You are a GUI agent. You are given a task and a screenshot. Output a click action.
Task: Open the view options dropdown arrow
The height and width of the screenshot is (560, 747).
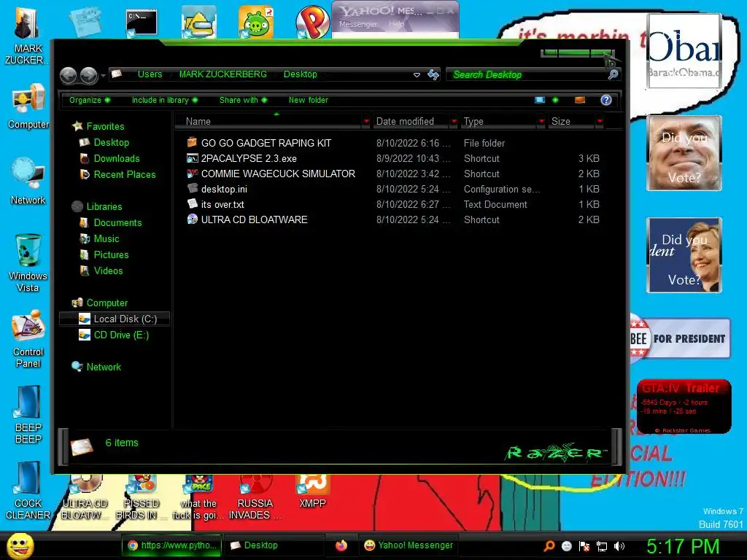tap(555, 100)
